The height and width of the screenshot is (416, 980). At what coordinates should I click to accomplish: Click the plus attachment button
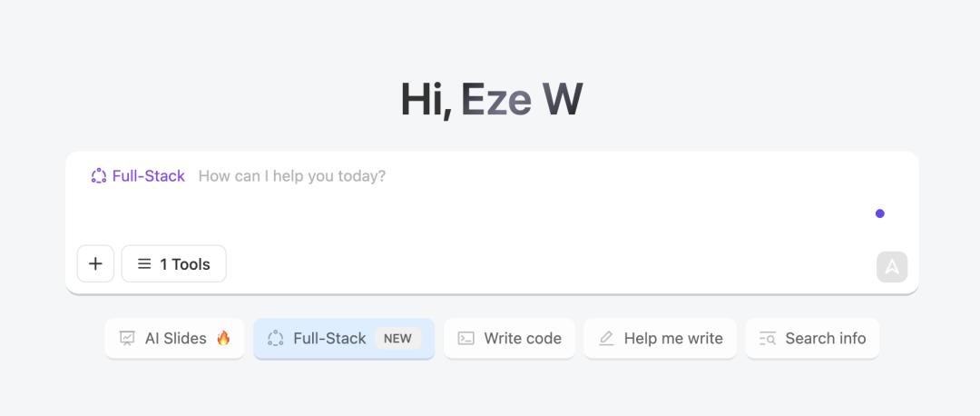(x=95, y=264)
